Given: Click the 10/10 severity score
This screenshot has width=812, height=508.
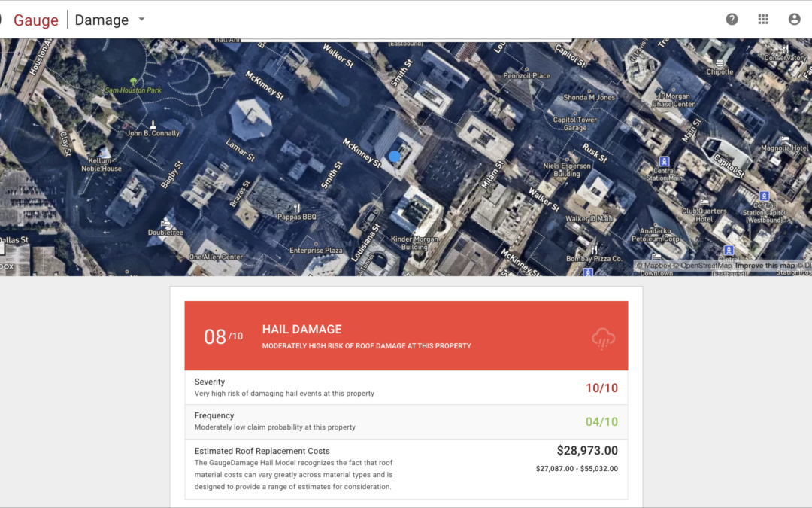Looking at the screenshot, I should 601,388.
